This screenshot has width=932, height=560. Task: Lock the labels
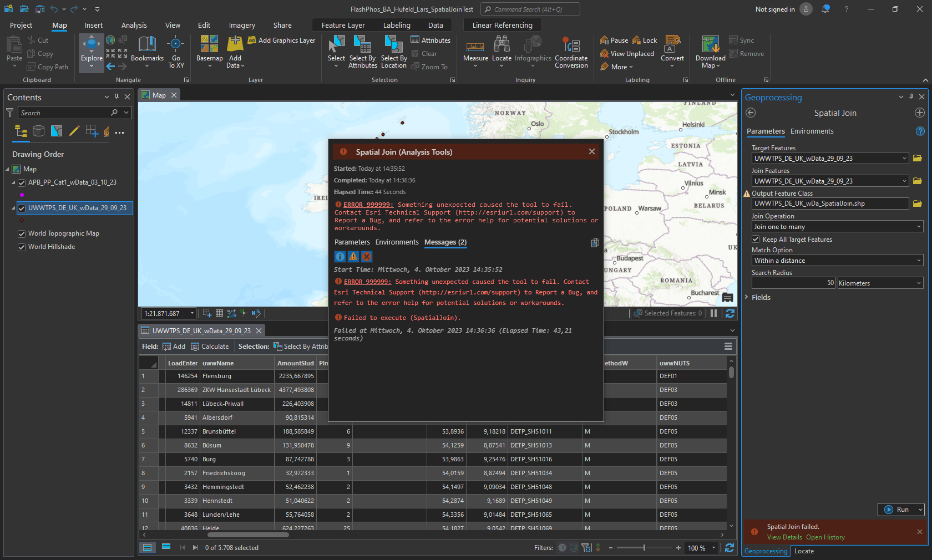click(x=645, y=40)
